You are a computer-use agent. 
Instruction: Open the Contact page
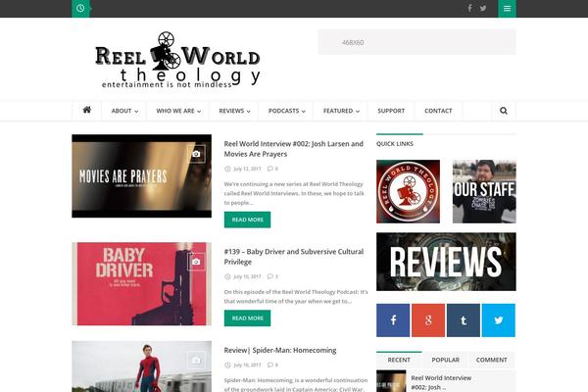pyautogui.click(x=438, y=111)
